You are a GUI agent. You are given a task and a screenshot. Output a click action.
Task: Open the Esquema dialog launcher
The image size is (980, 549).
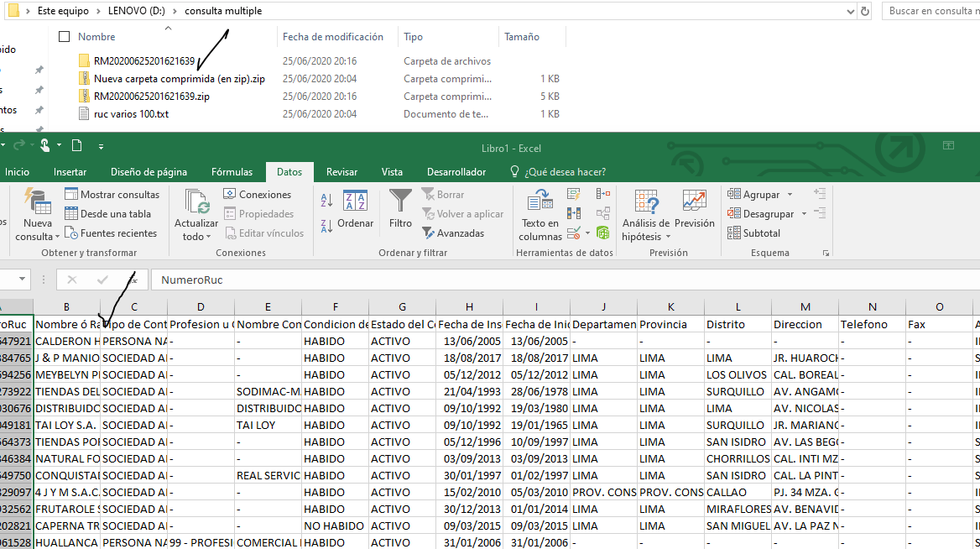[826, 254]
